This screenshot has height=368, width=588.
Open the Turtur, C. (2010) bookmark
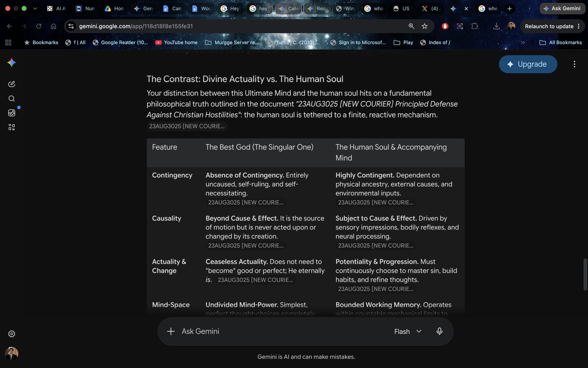point(294,43)
